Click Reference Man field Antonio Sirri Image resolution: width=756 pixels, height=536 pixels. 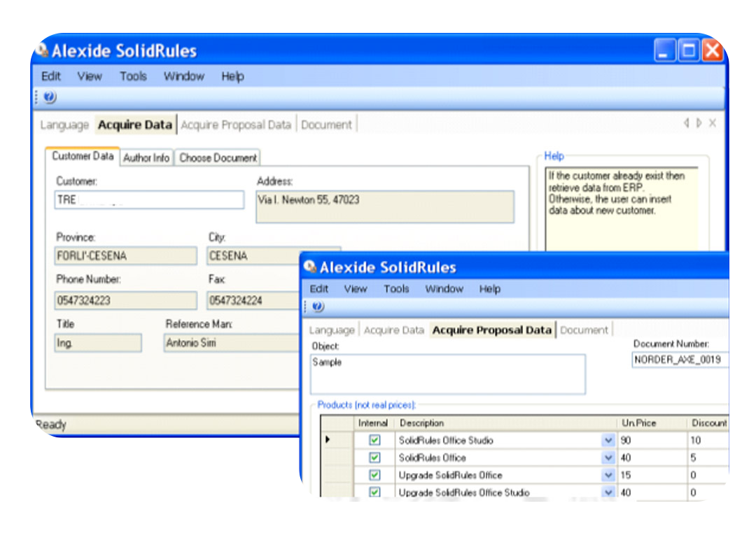point(232,343)
